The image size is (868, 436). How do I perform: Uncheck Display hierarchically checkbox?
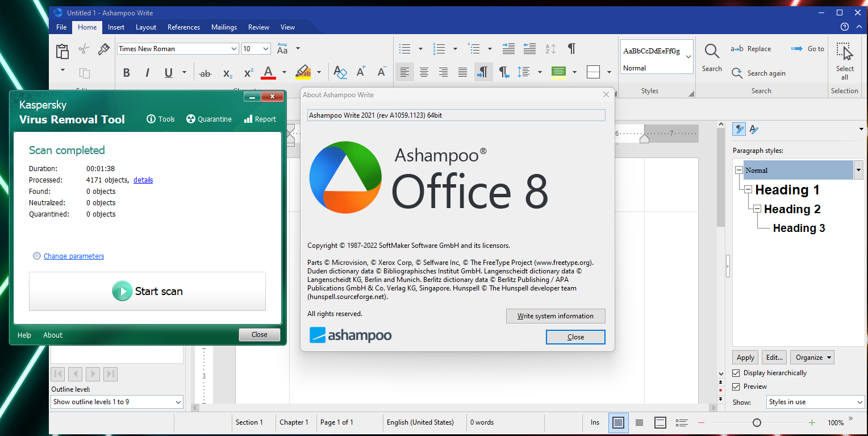point(736,373)
